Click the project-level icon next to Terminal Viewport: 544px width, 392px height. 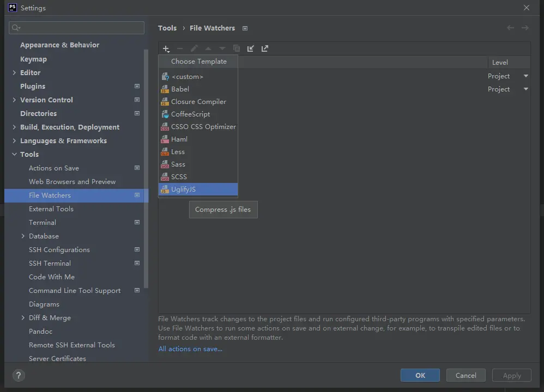pyautogui.click(x=137, y=222)
